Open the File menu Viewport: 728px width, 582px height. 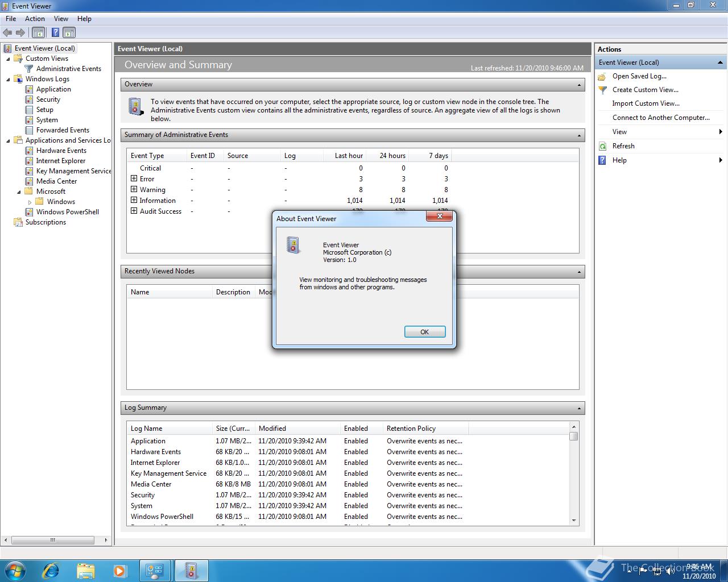[x=10, y=18]
